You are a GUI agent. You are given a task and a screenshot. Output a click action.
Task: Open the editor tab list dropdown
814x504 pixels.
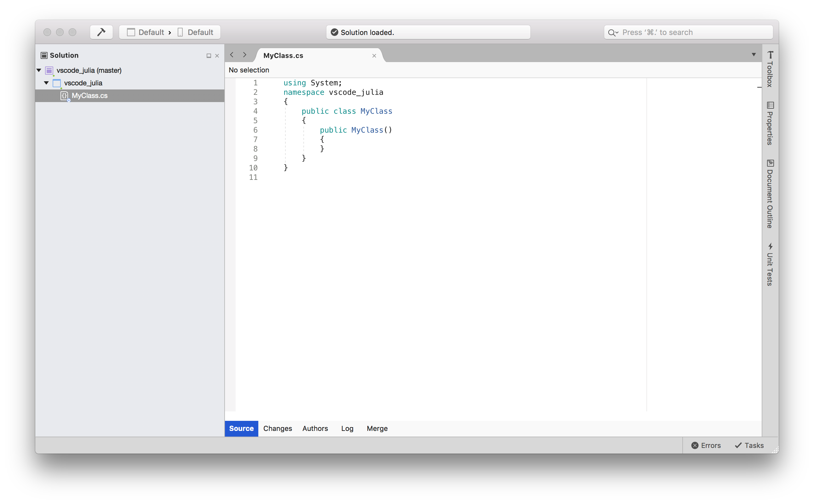[x=754, y=54]
